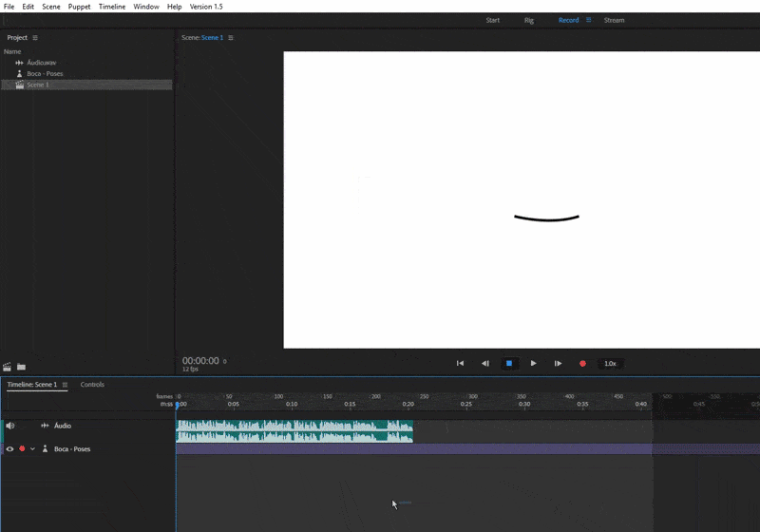This screenshot has width=760, height=532.
Task: Hide the Boca - Poses track with eye icon
Action: [9, 448]
